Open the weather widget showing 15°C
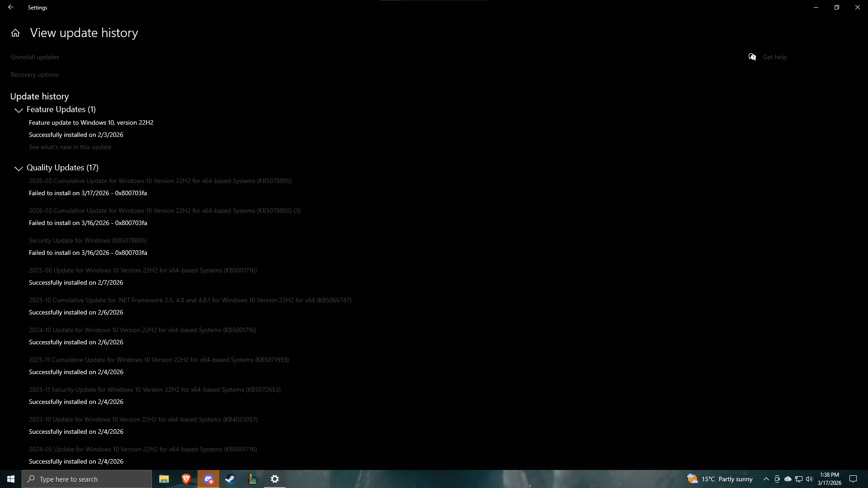This screenshot has height=488, width=868. click(x=720, y=479)
